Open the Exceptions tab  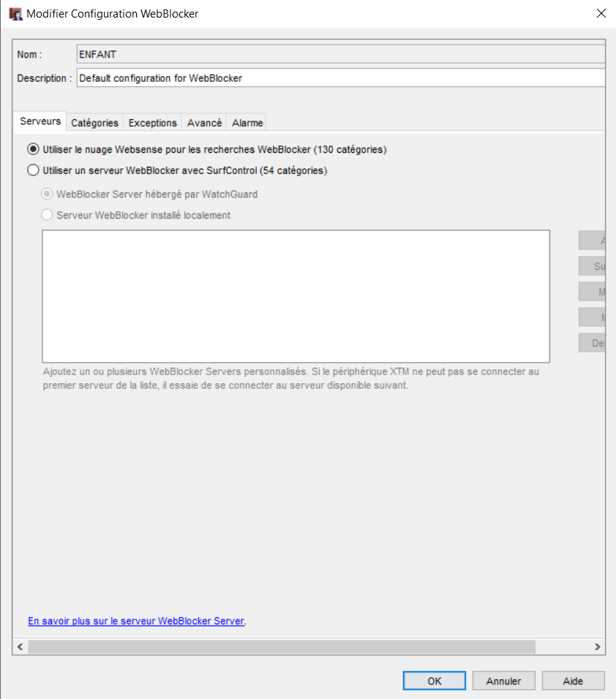pos(153,123)
